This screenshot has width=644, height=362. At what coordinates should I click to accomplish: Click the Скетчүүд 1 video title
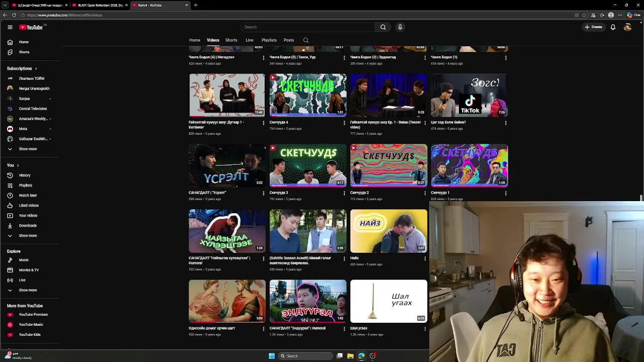pos(440,193)
